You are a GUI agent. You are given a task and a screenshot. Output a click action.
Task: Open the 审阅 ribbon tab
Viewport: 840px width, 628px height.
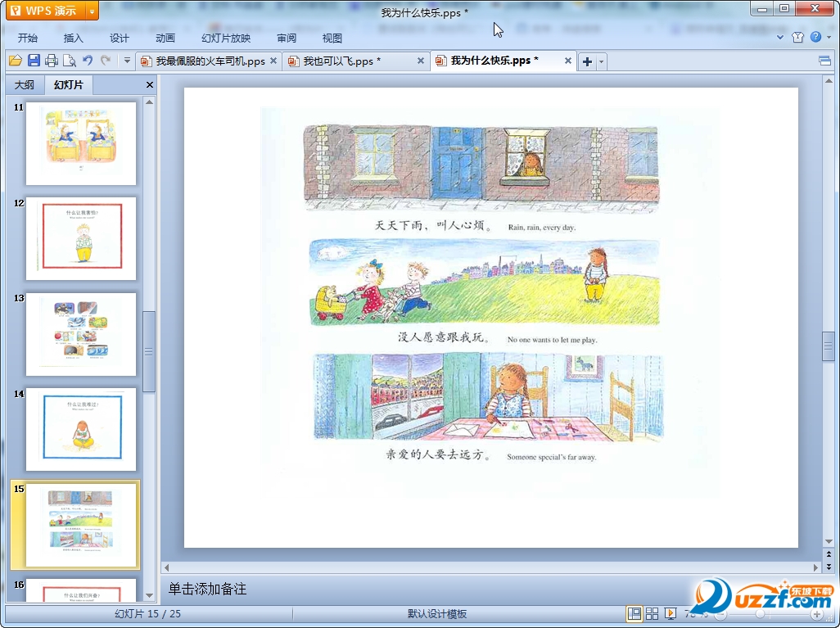click(287, 38)
